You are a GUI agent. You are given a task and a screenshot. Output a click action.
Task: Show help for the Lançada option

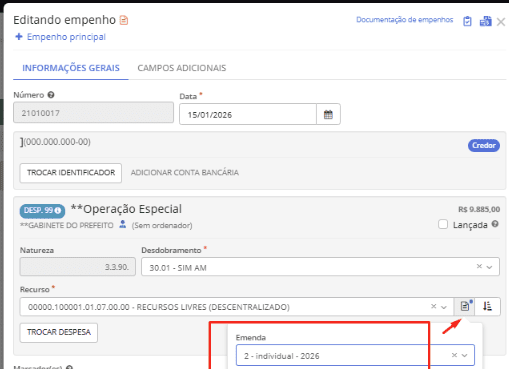[x=495, y=224]
